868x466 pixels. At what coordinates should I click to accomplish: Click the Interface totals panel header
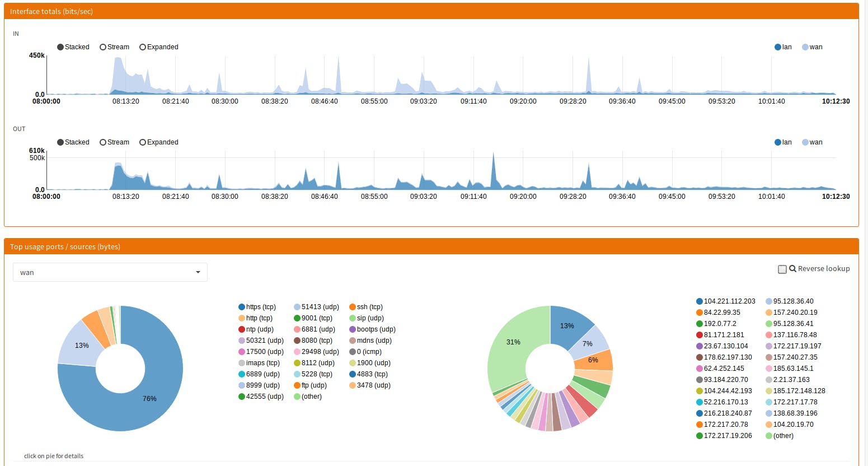431,11
